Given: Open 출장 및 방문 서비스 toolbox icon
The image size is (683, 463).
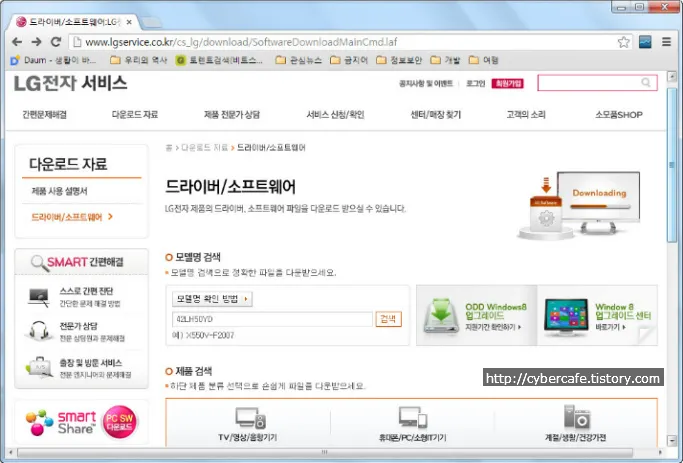Looking at the screenshot, I should tap(39, 367).
